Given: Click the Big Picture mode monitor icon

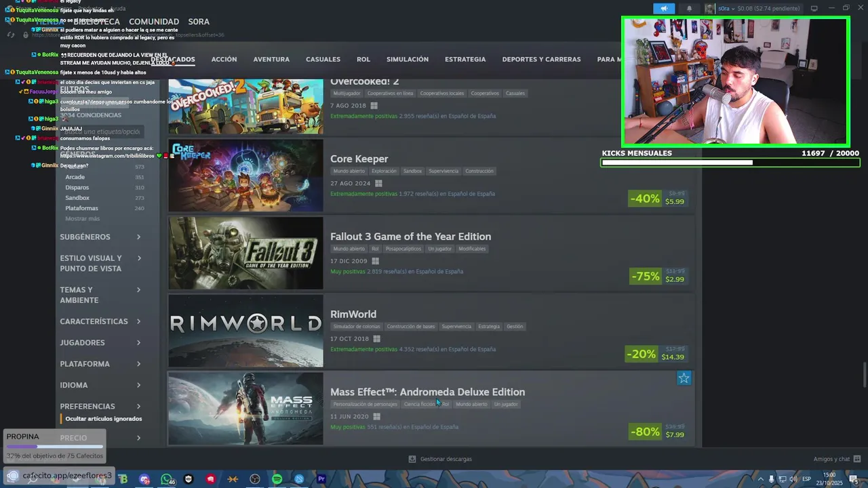Looking at the screenshot, I should coord(814,8).
